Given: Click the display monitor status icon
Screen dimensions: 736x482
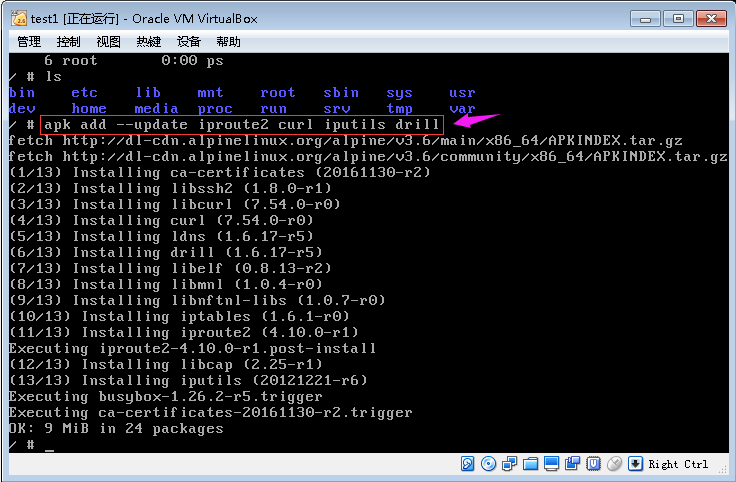Looking at the screenshot, I should pos(552,464).
